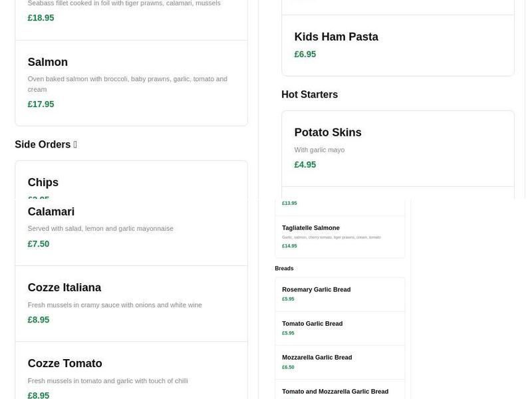The image size is (532, 399).
Task: Click the £6.95 Kids Ham Pasta price
Action: 305,54
